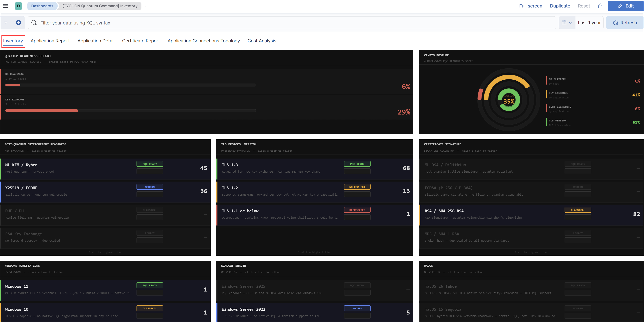Click MODERN badge on Windows Server 2022

[x=357, y=308]
